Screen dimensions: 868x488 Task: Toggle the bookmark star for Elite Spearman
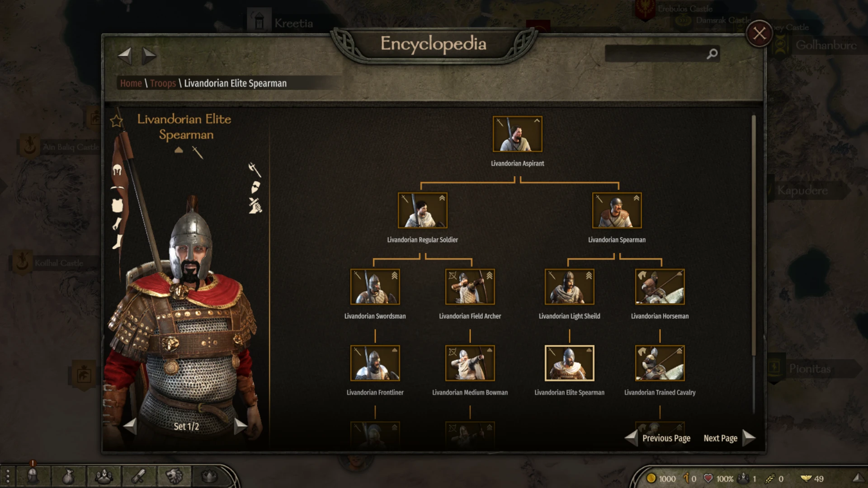tap(117, 121)
